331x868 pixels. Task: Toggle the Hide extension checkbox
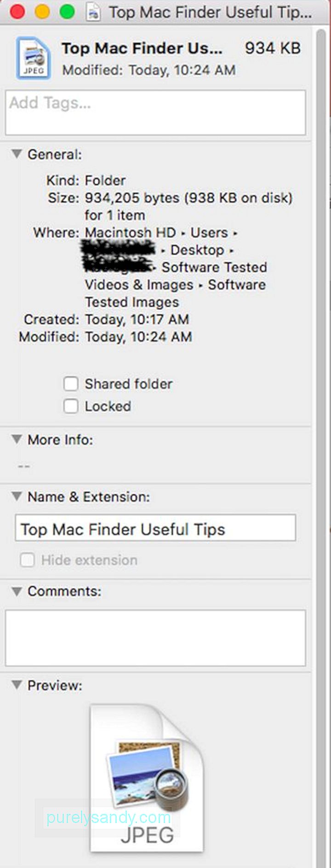(x=28, y=560)
